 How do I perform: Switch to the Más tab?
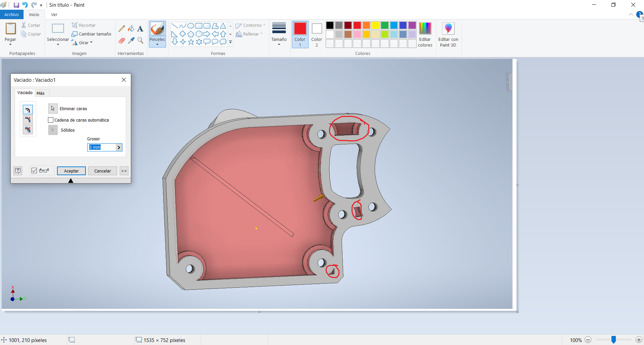tap(41, 93)
